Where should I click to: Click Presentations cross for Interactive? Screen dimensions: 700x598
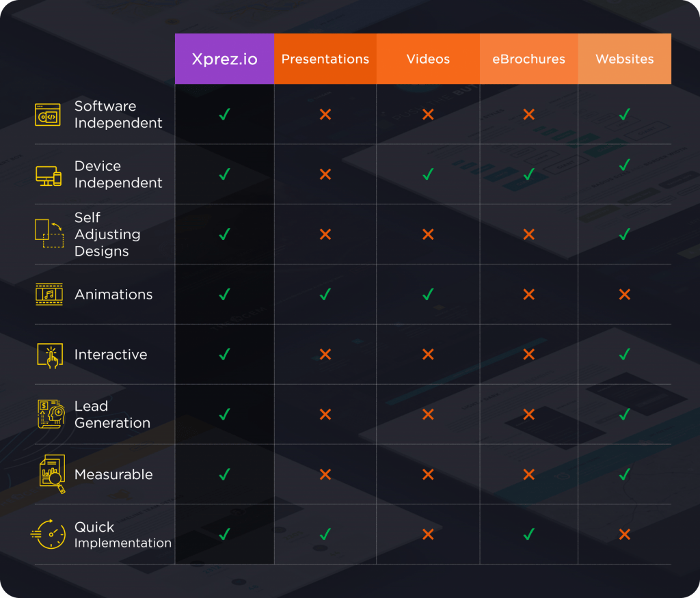point(325,354)
